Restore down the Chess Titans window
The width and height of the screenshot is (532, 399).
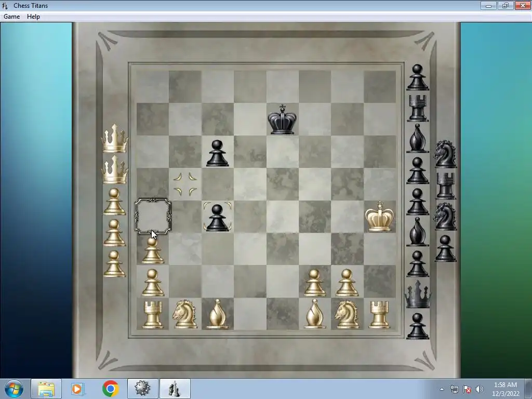coord(506,5)
